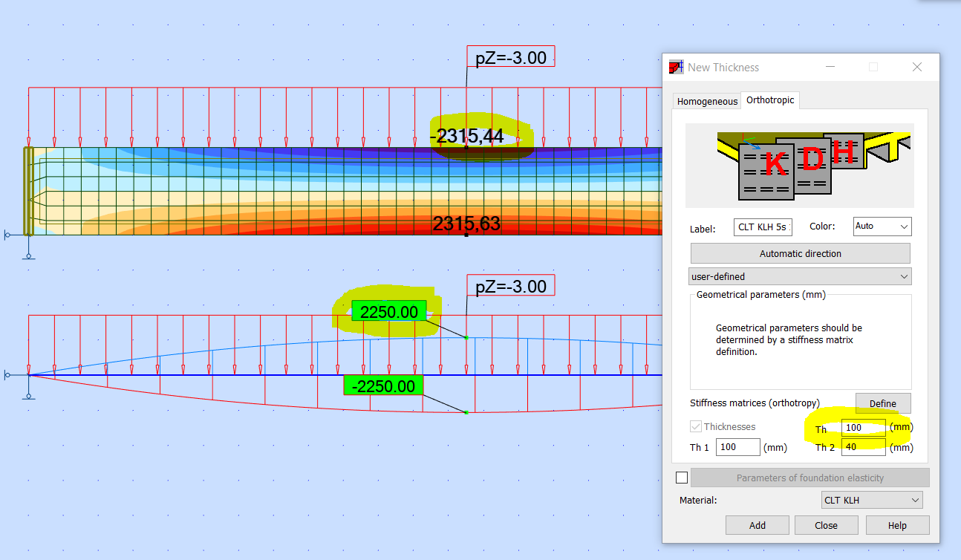Click the green 2250.00 moment label
The height and width of the screenshot is (560, 961).
389,312
